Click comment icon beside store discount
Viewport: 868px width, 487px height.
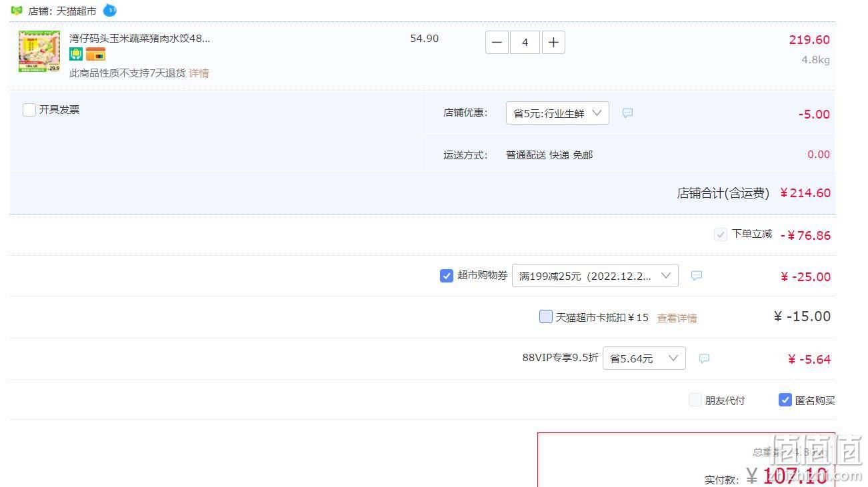tap(627, 113)
